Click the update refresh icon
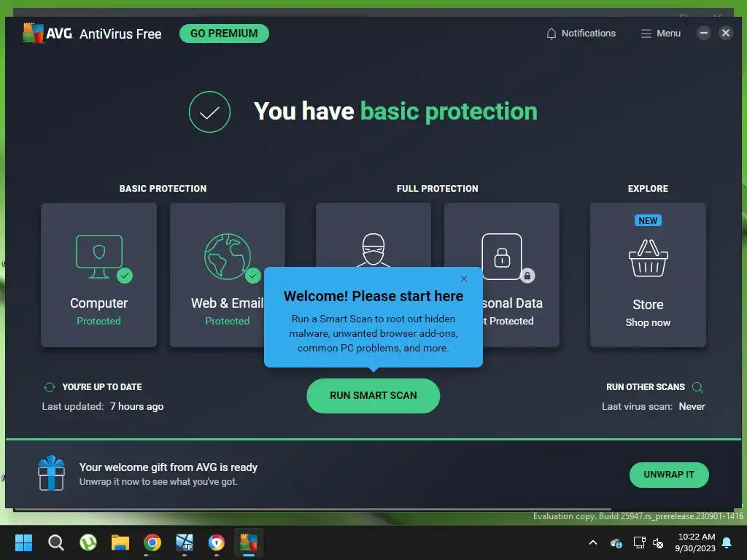The height and width of the screenshot is (560, 747). [50, 387]
